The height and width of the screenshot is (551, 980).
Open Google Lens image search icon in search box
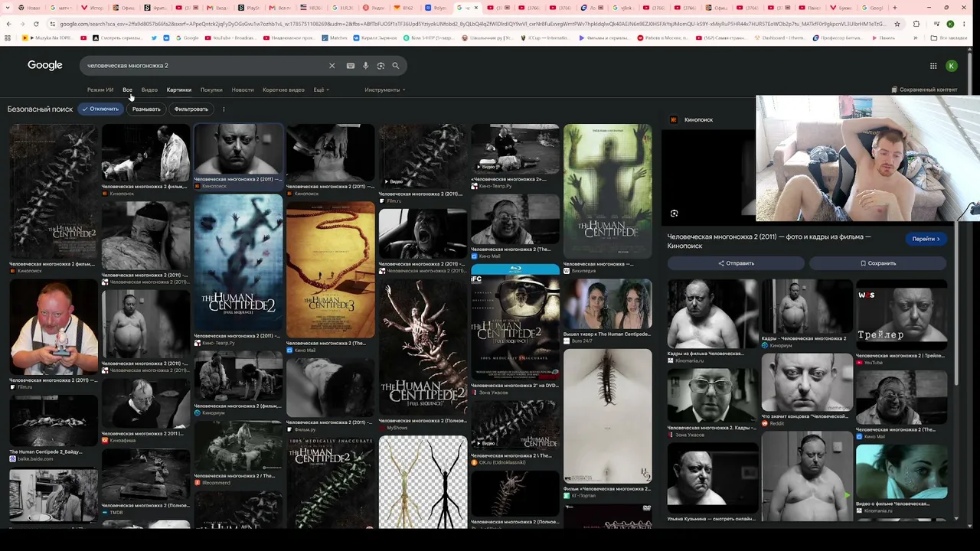click(x=381, y=66)
